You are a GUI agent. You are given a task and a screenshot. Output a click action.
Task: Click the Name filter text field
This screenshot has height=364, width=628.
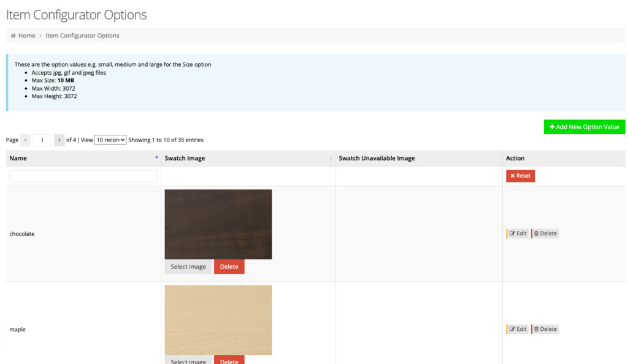83,176
